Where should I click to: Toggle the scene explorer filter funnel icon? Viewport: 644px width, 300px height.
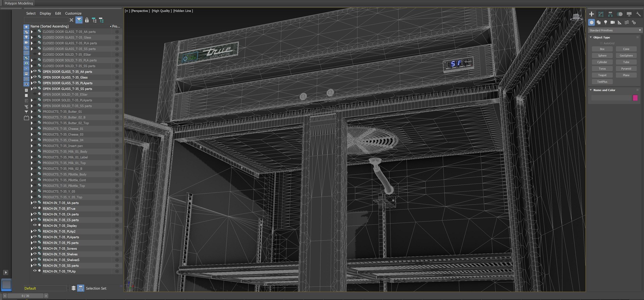79,20
